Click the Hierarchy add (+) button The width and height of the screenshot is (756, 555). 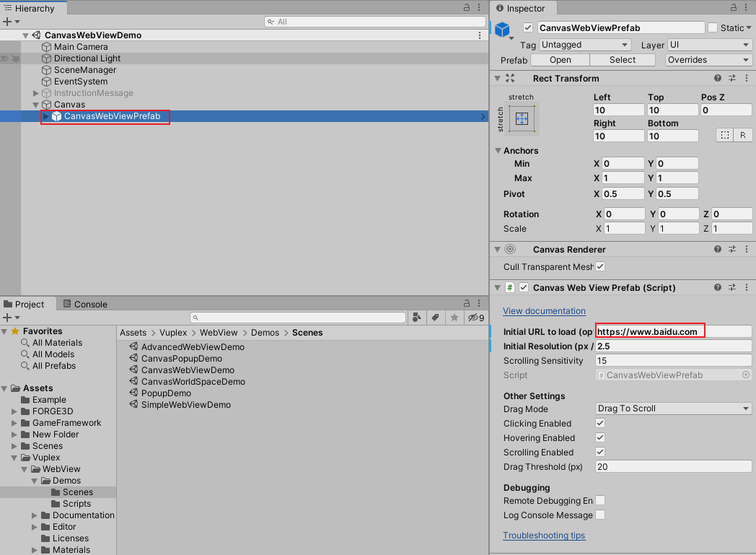click(x=7, y=22)
